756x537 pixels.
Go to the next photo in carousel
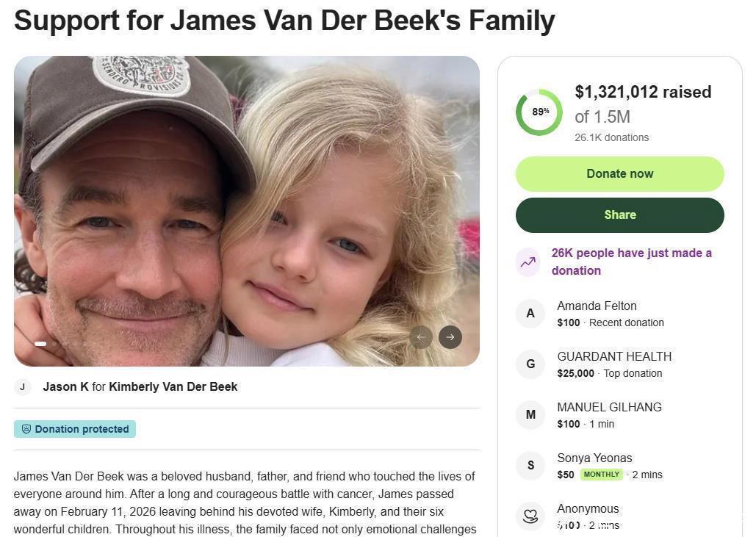pyautogui.click(x=450, y=337)
